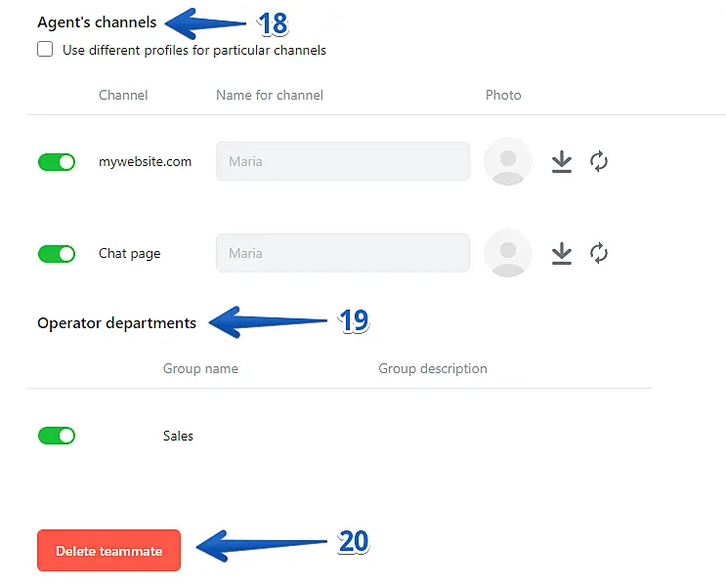Click the reset photo icon for Chat page
This screenshot has width=726, height=588.
tap(599, 254)
